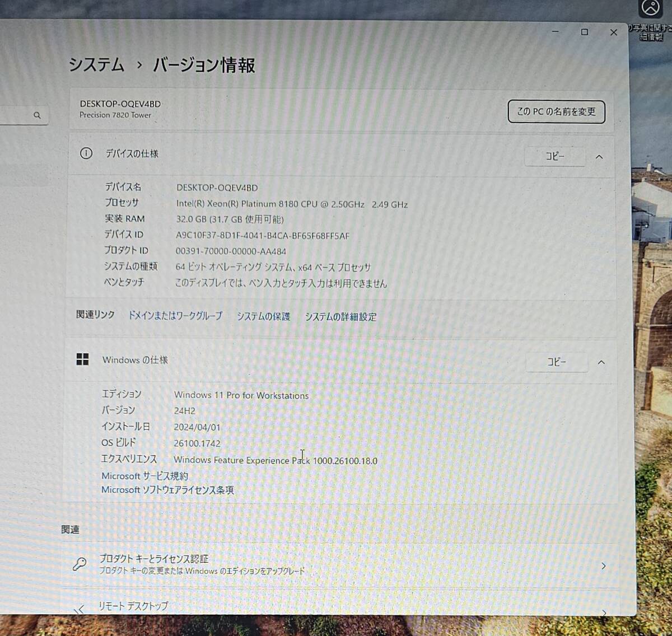Click the chevron arrow on リモート デスクトップ row
Screen dimensions: 672x636
click(604, 612)
